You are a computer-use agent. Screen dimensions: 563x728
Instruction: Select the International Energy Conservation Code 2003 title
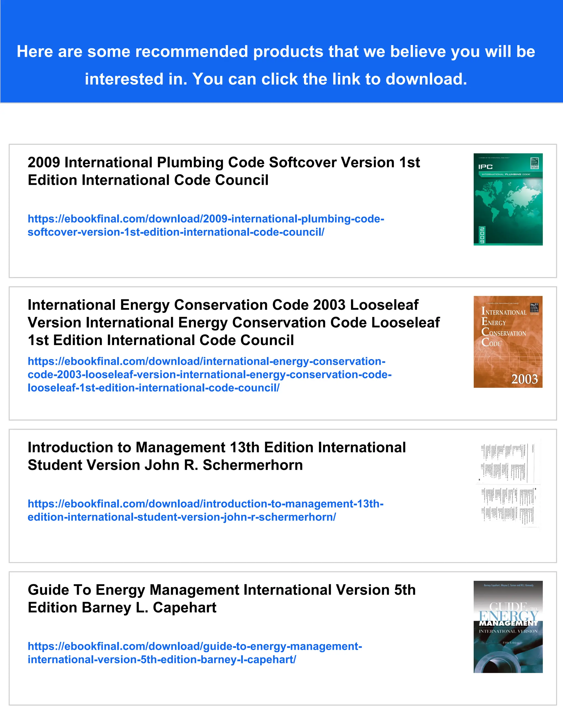click(x=233, y=322)
